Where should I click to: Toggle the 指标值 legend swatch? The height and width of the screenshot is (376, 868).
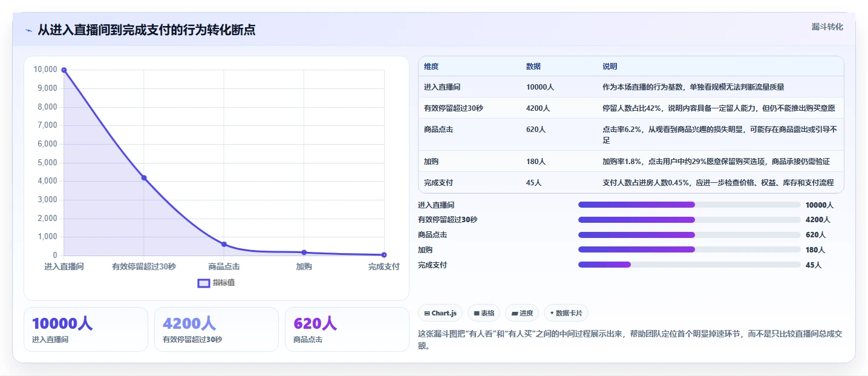pos(204,283)
